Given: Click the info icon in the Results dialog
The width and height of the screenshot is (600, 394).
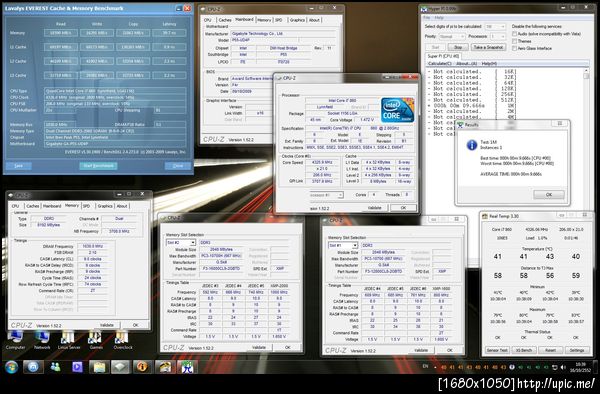Looking at the screenshot, I should [x=472, y=145].
